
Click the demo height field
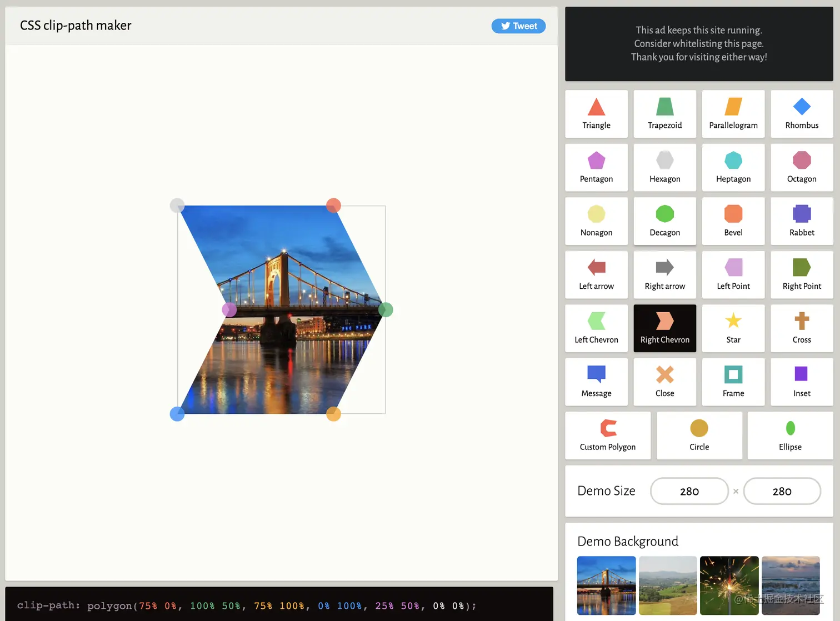click(x=782, y=491)
